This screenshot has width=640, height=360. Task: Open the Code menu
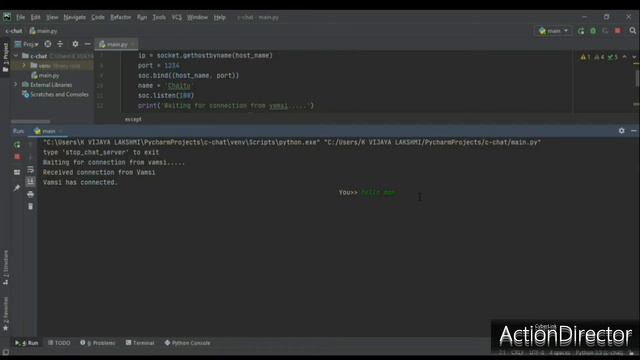(x=98, y=17)
